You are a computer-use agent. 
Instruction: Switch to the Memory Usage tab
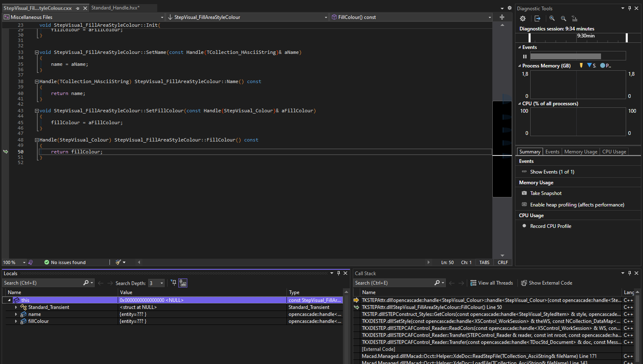pos(580,152)
